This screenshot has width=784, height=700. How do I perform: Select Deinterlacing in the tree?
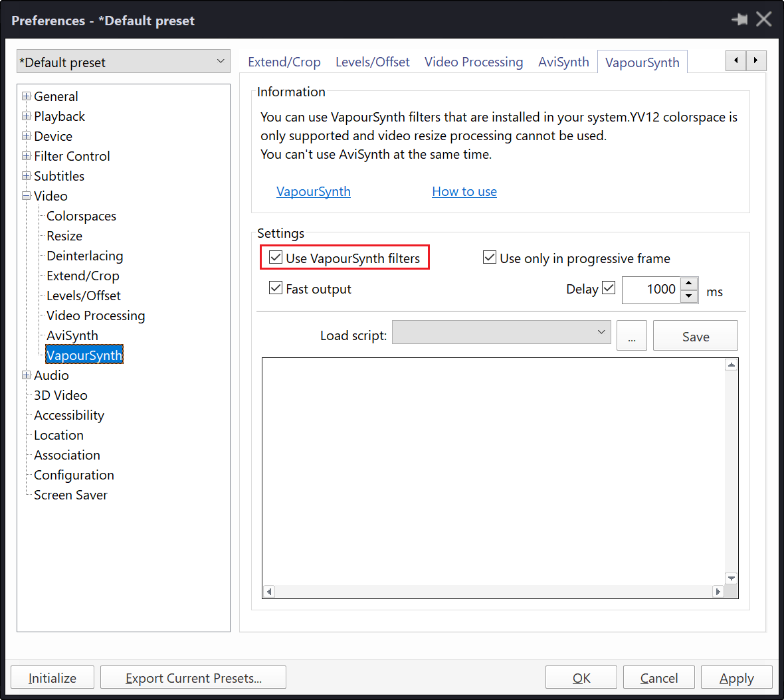tap(85, 256)
